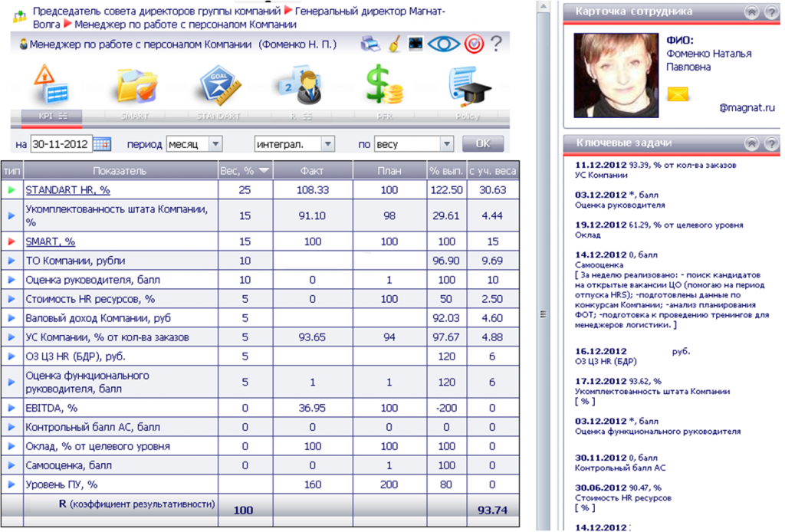
Task: Switch to the Policy tab label
Action: [468, 117]
